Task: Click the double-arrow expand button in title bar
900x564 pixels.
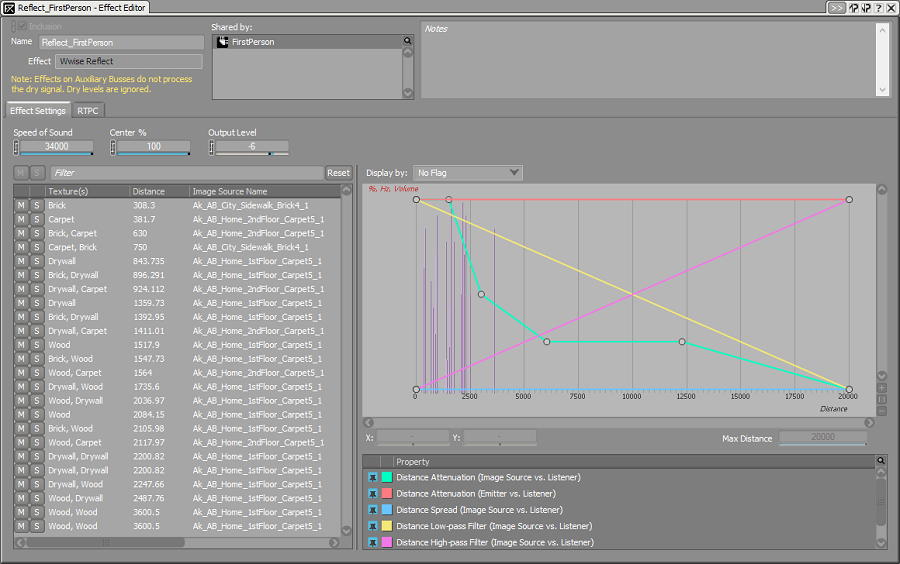Action: (x=836, y=8)
